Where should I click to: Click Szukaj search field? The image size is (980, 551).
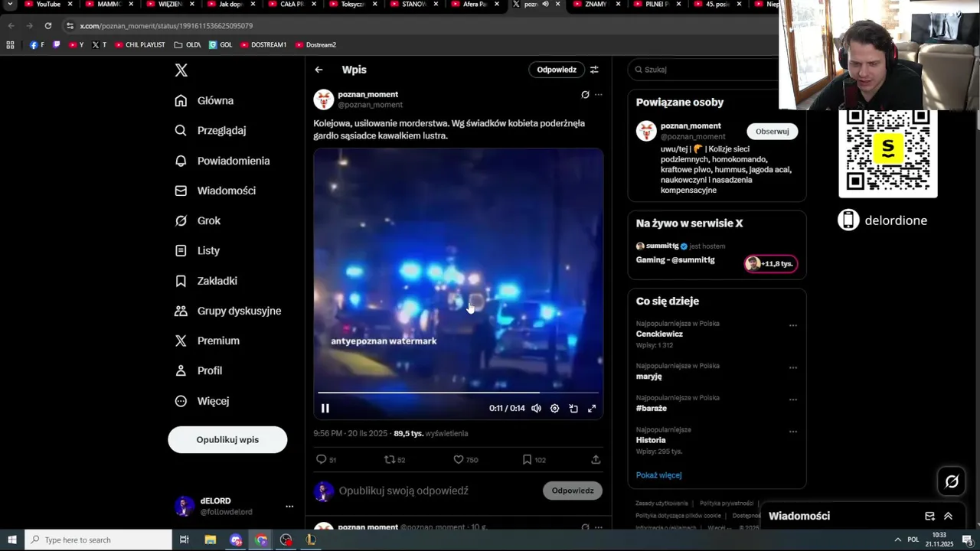[x=708, y=70]
